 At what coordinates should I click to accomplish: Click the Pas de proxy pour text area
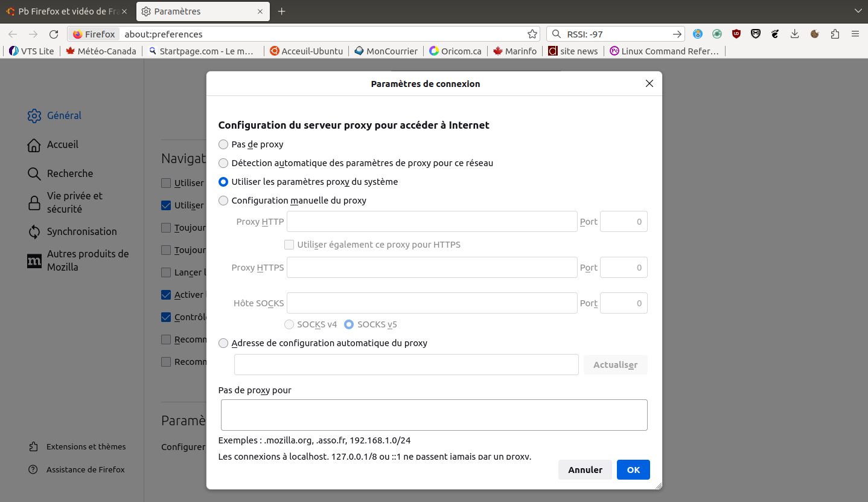click(x=434, y=415)
